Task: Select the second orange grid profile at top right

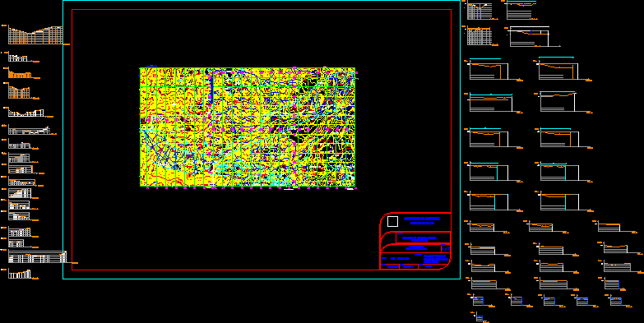Action: point(480,36)
